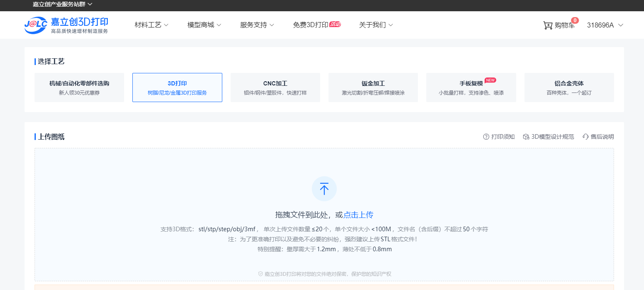Click the 活动 badge next to 免费3D打印
The height and width of the screenshot is (290, 644).
tap(335, 24)
